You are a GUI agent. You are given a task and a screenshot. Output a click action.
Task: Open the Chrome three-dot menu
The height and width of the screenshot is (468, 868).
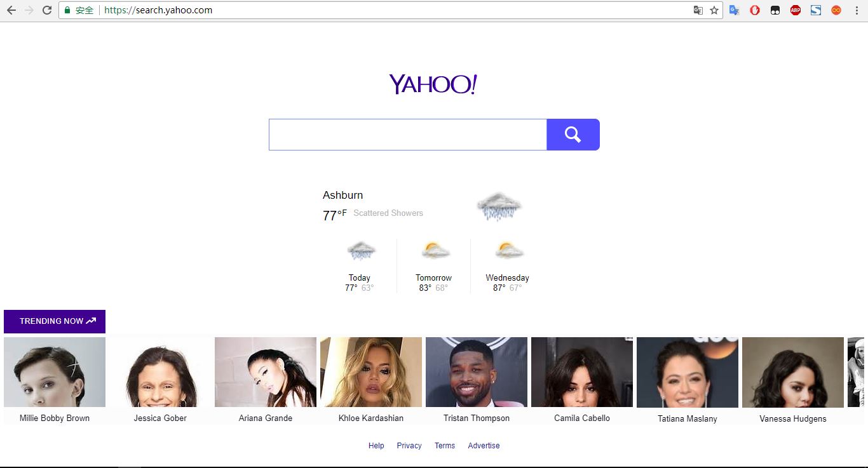click(857, 10)
